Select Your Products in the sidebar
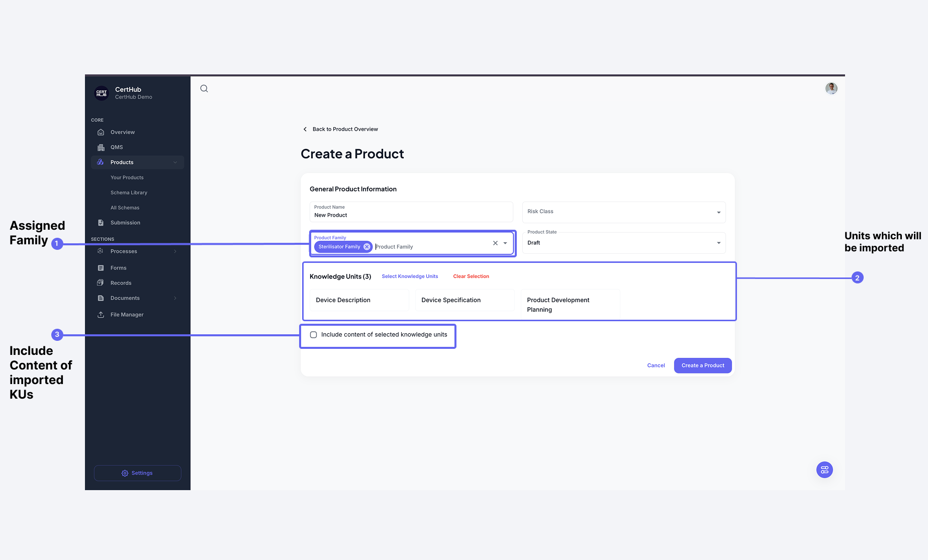This screenshot has width=928, height=560. (127, 177)
